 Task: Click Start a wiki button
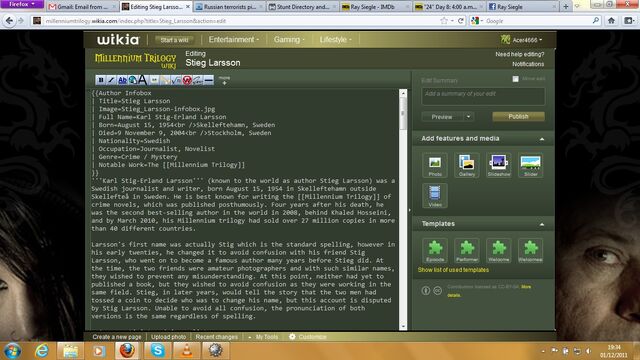tap(174, 40)
